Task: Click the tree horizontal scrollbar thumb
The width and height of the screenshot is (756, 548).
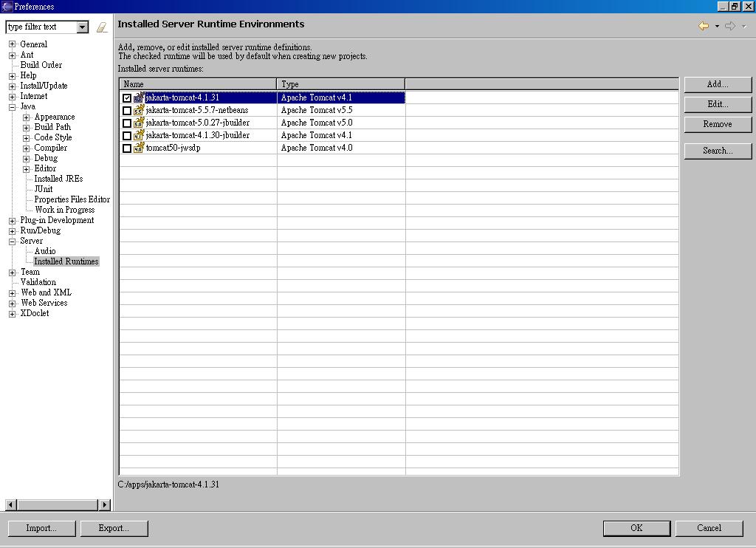Action: [58, 505]
